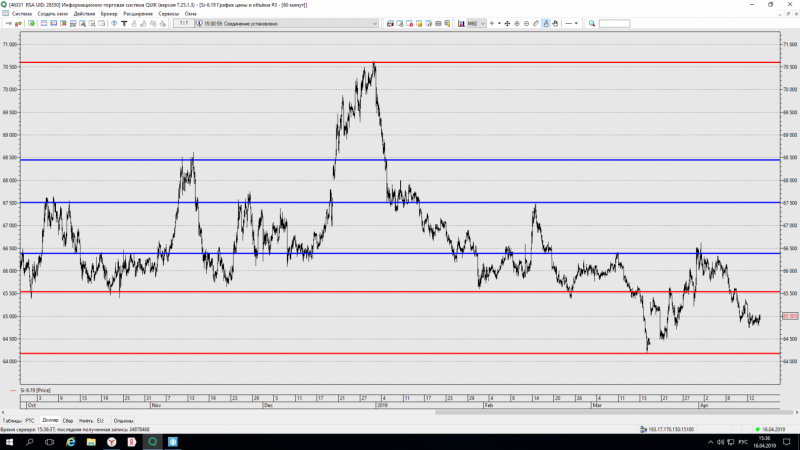Select the ruler measure tool
This screenshot has height=450, width=800.
pos(536,23)
